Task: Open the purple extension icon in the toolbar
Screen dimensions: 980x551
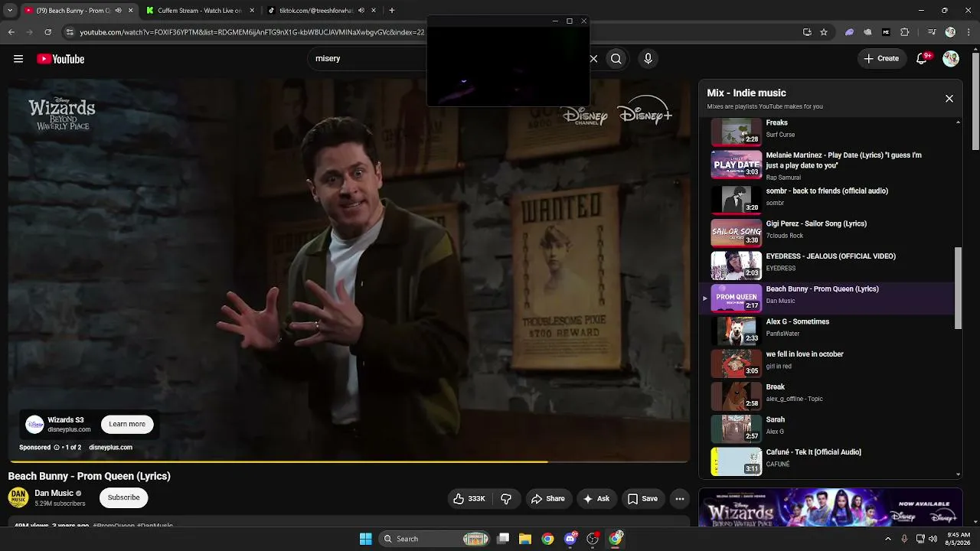Action: tap(849, 32)
